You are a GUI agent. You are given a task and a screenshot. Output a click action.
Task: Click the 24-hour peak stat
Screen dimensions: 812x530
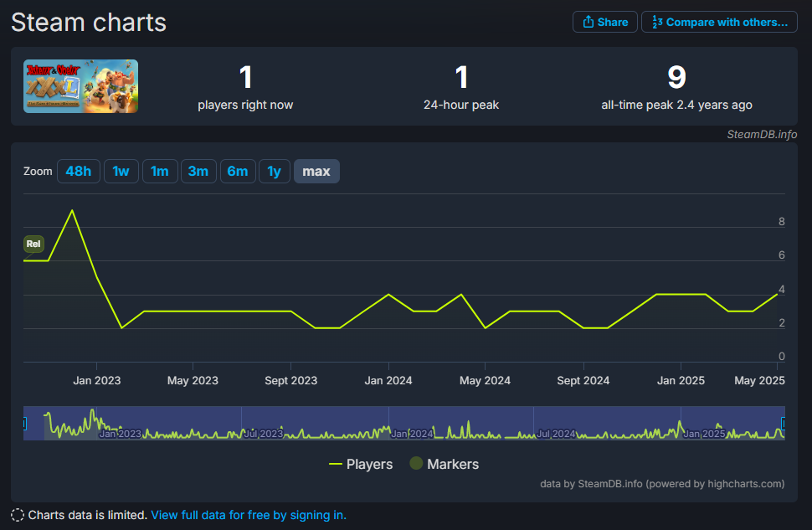[461, 87]
